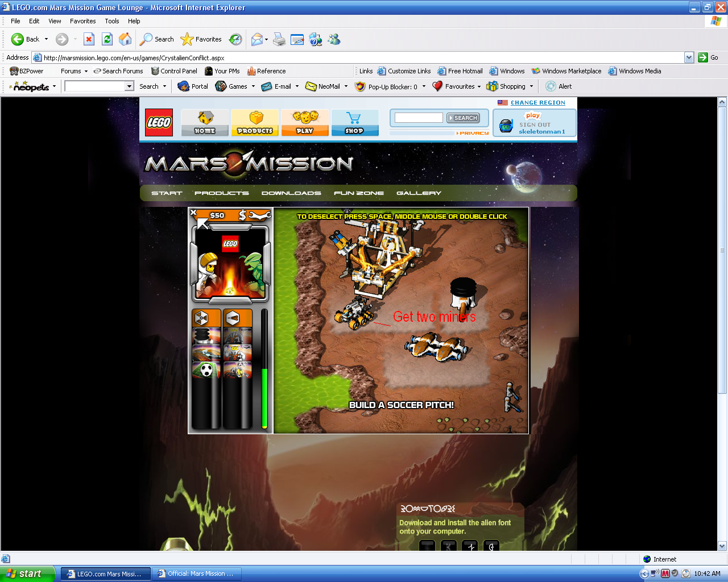Choose the soccer ball pitch build icon

[x=206, y=370]
